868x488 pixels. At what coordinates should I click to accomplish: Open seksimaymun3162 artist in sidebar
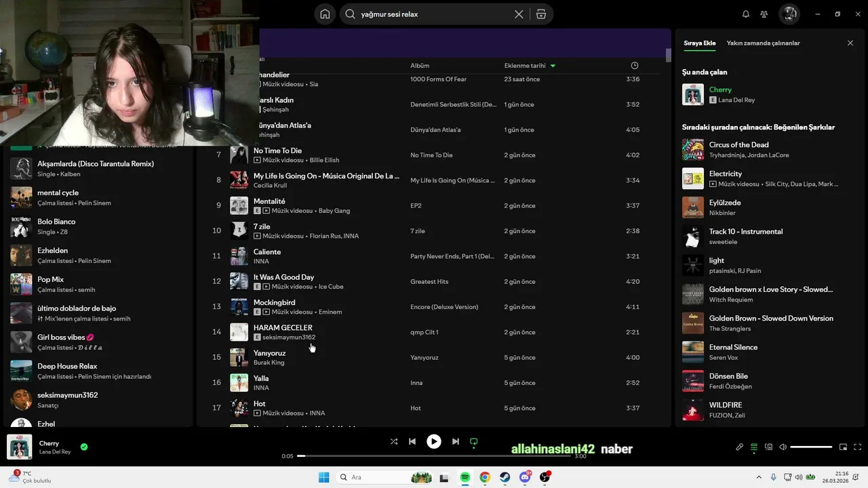click(98, 400)
